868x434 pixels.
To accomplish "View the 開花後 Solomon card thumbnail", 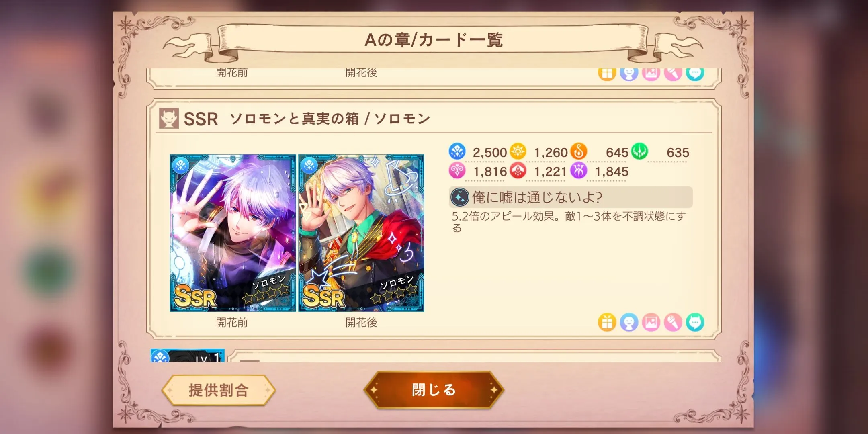I will point(361,233).
